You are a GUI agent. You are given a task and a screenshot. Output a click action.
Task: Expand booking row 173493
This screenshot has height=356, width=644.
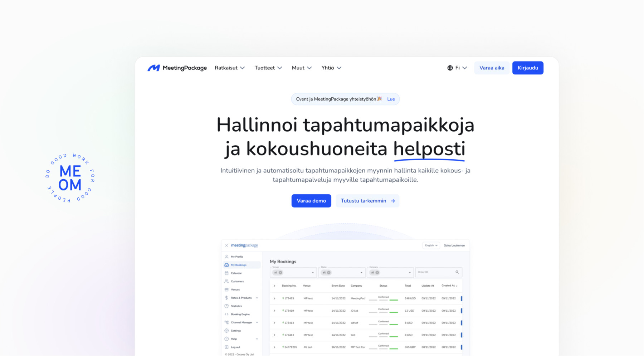click(x=274, y=298)
